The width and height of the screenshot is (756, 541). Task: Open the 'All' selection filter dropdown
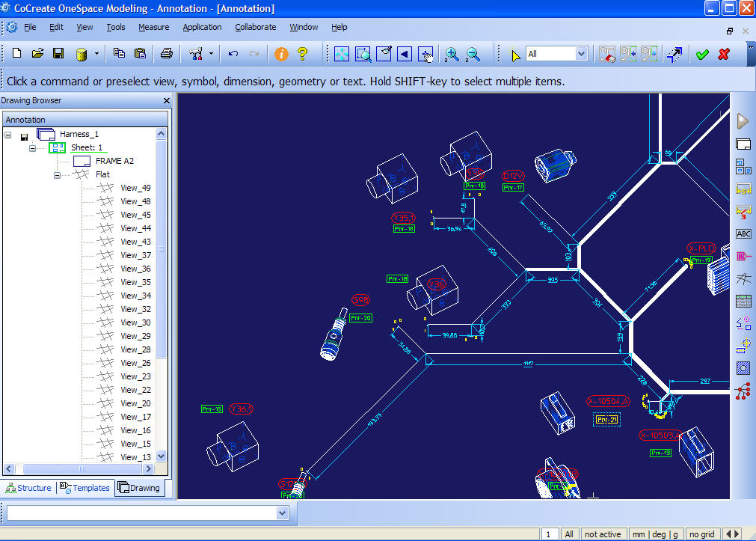(581, 54)
